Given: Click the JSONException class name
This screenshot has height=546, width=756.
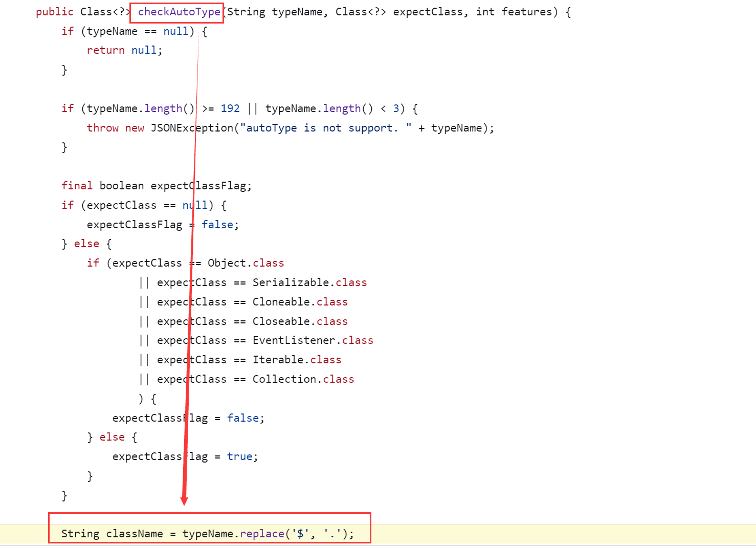Looking at the screenshot, I should (192, 128).
